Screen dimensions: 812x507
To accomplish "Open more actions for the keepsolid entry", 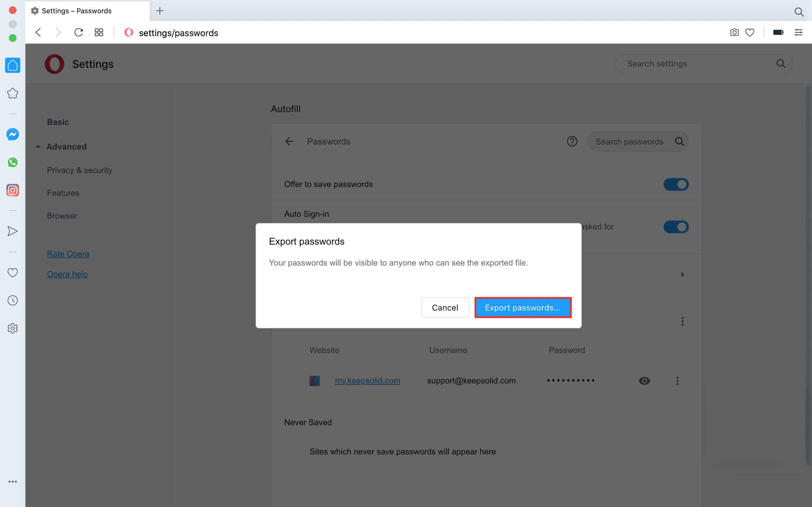I will pyautogui.click(x=677, y=381).
